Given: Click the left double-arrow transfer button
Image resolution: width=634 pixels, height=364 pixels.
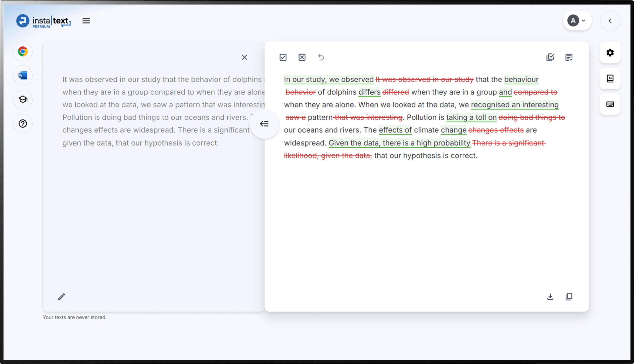Looking at the screenshot, I should (x=264, y=124).
